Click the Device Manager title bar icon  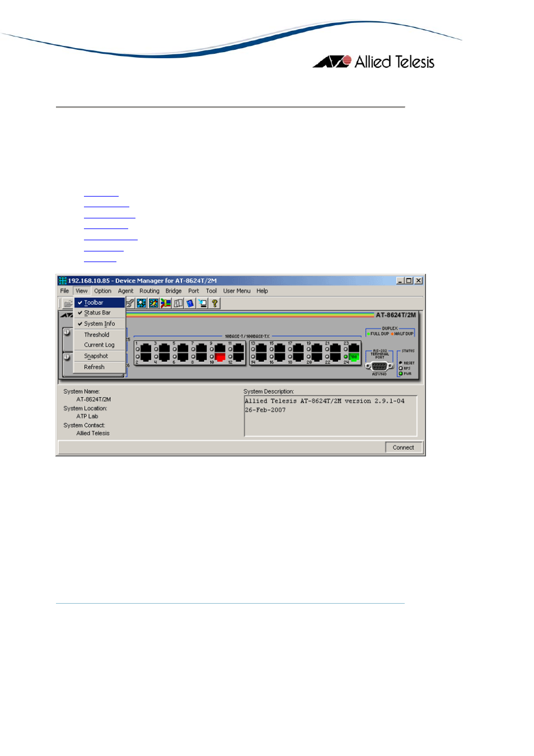coord(63,281)
